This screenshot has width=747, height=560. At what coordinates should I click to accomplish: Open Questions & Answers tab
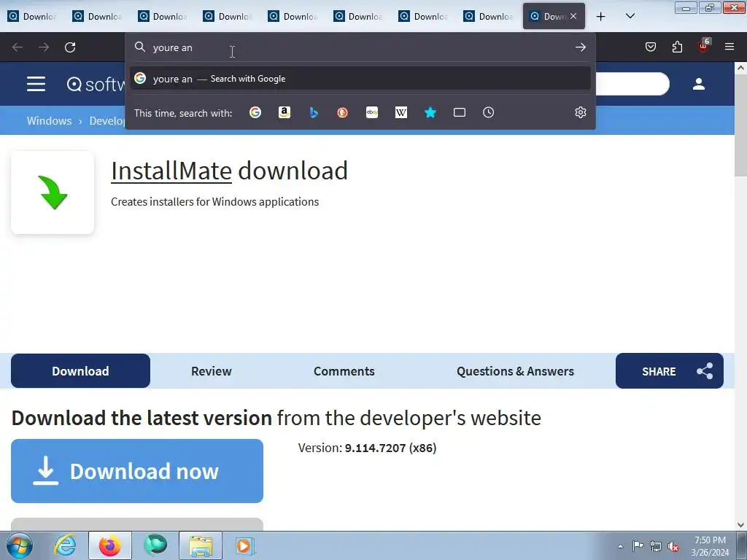click(515, 371)
